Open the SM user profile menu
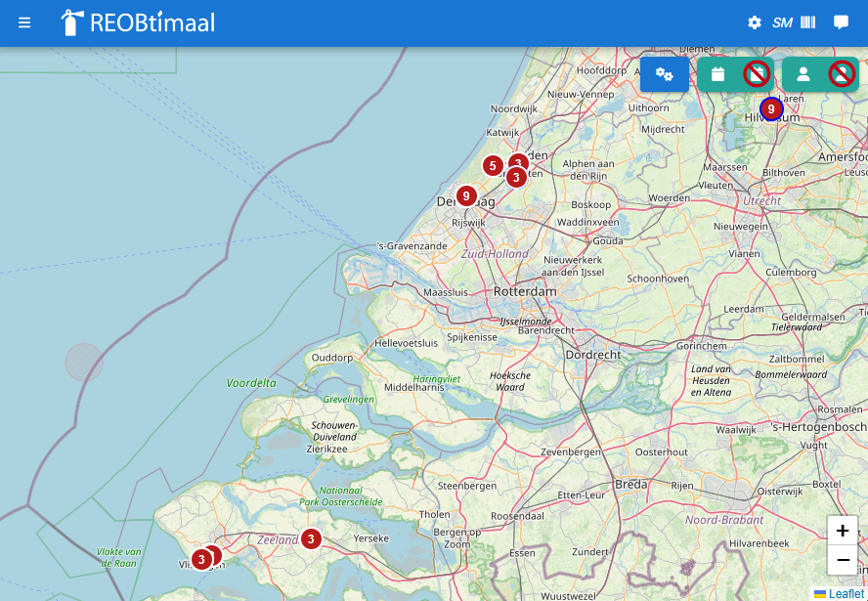Image resolution: width=868 pixels, height=601 pixels. (x=782, y=22)
